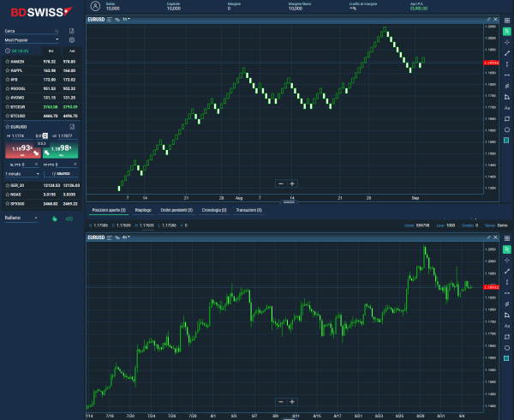Click the red sell price button
Image resolution: width=514 pixels, height=420 pixels.
[21, 150]
